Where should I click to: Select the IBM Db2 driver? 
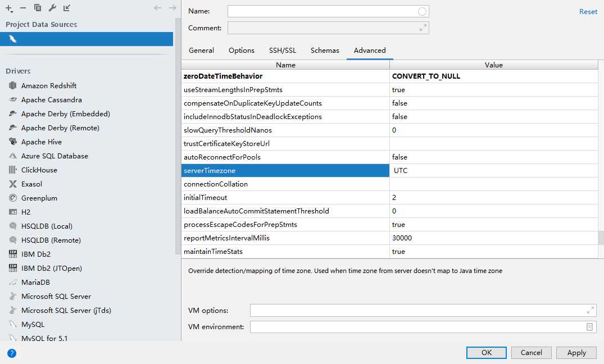[36, 254]
